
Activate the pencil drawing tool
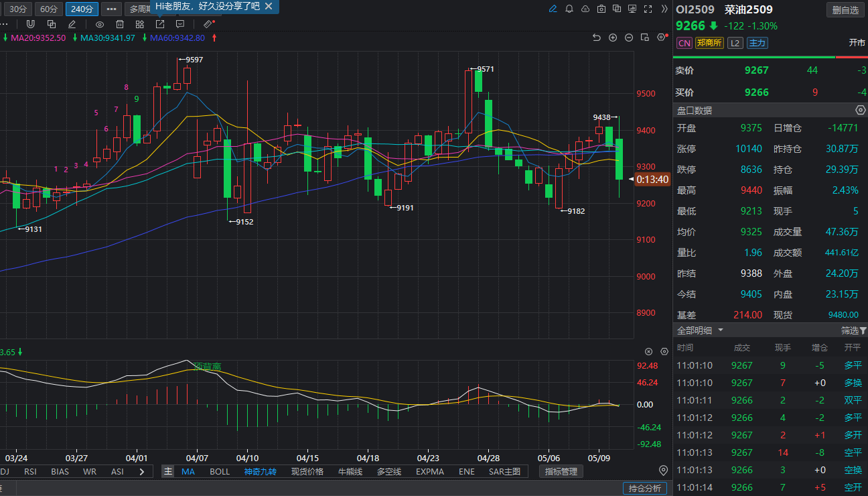(72, 24)
